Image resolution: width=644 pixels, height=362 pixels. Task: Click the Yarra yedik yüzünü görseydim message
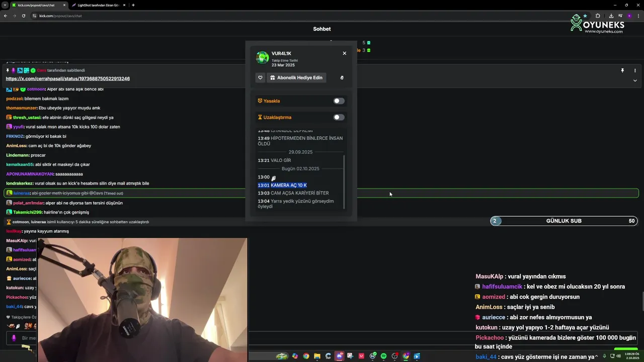(296, 204)
